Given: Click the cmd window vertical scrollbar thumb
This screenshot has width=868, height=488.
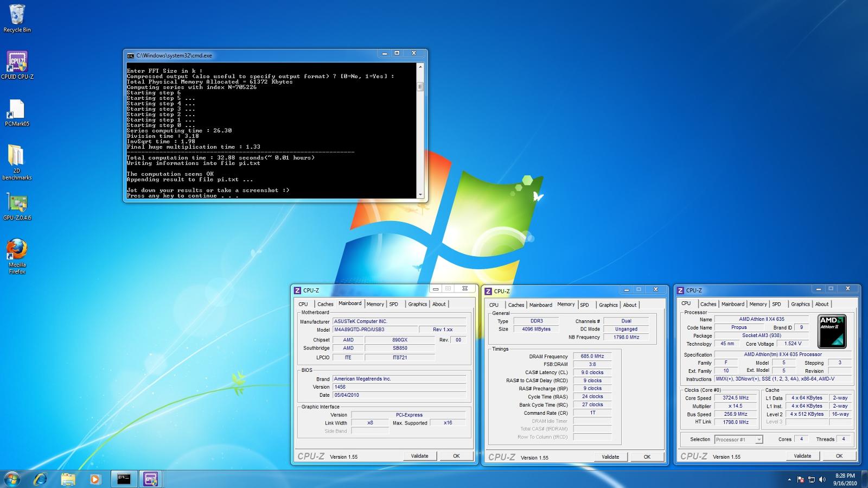Looking at the screenshot, I should click(x=420, y=87).
